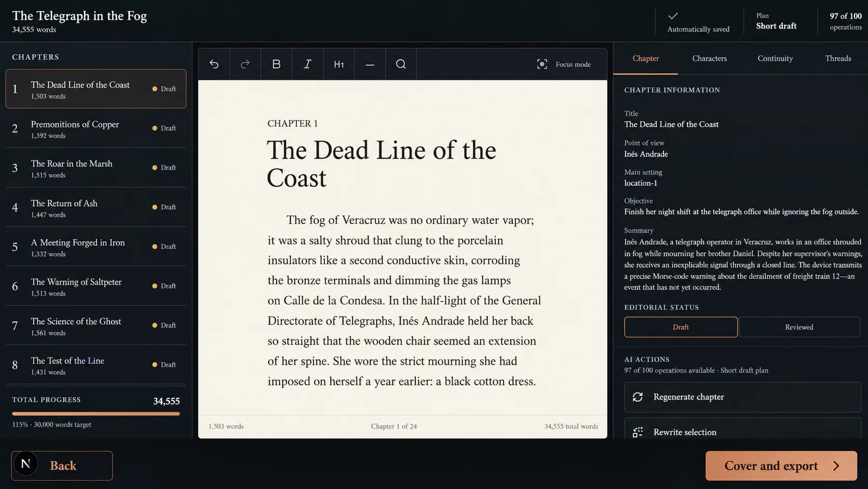Click the Main setting value location-1

pos(641,183)
